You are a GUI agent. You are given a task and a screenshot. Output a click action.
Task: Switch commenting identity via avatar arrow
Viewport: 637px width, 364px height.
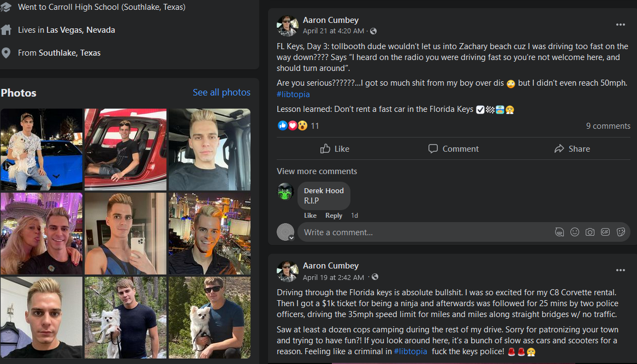[291, 237]
